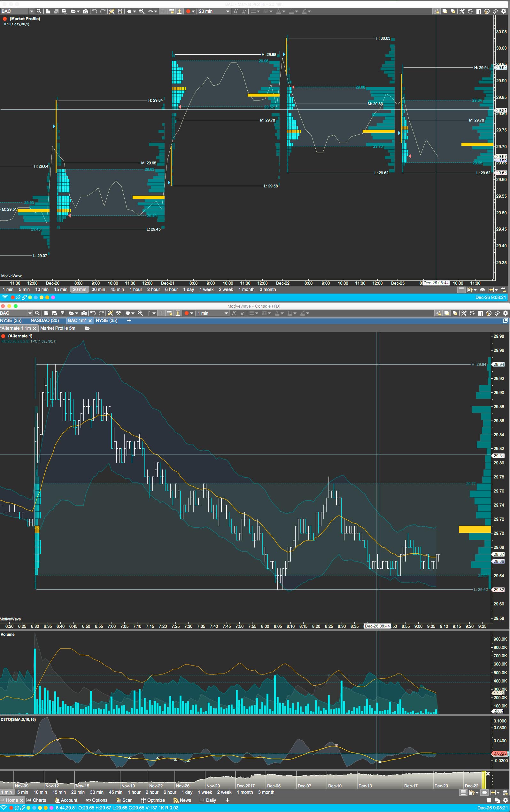The width and height of the screenshot is (510, 812).
Task: Toggle the crosshair cursor in the Market Profile toolbar
Action: tap(163, 11)
